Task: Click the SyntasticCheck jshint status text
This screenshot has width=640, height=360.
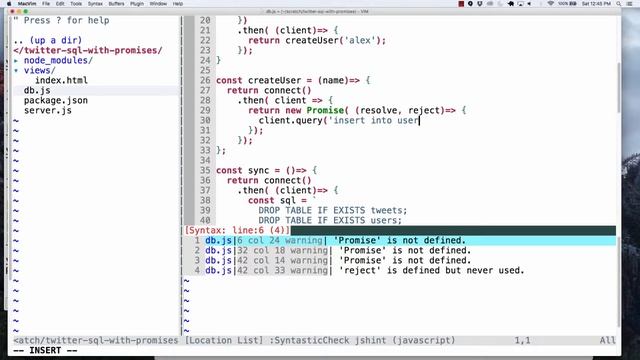Action: point(362,340)
